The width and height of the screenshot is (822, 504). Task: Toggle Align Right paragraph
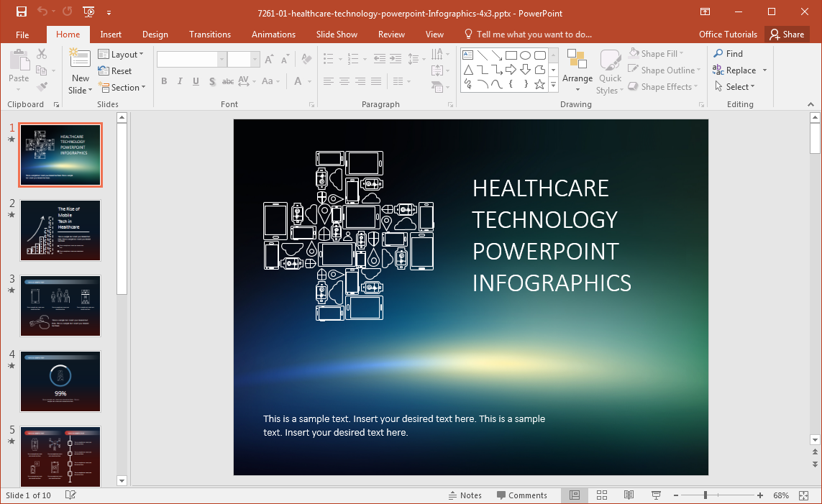[x=360, y=81]
